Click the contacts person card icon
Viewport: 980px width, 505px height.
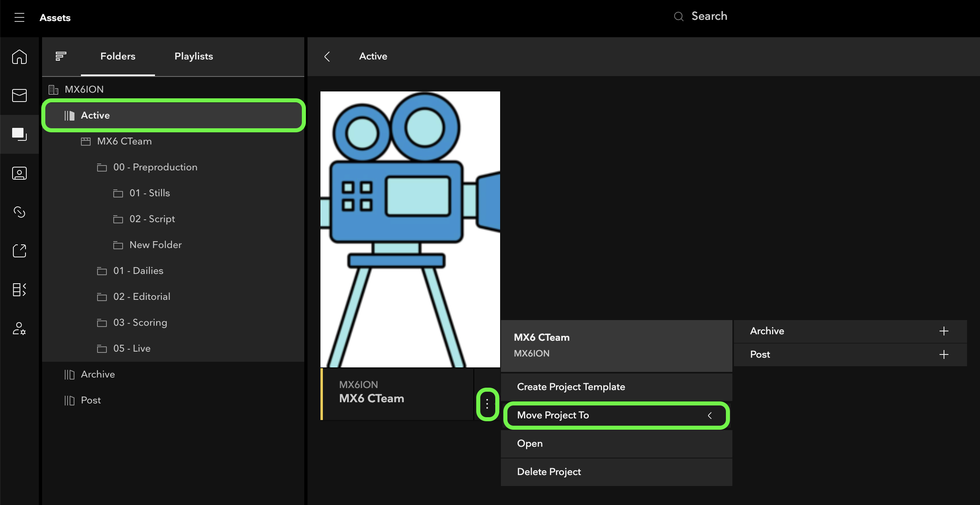coord(19,173)
